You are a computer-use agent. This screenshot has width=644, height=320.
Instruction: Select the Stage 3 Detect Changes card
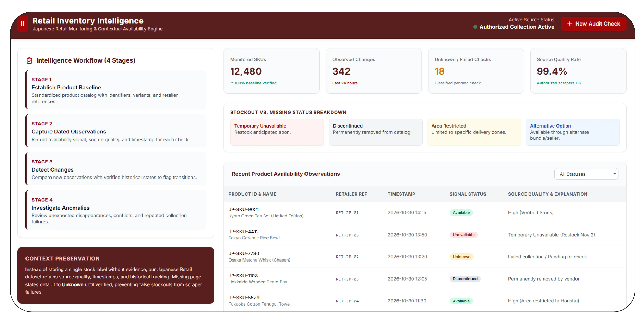pos(116,169)
